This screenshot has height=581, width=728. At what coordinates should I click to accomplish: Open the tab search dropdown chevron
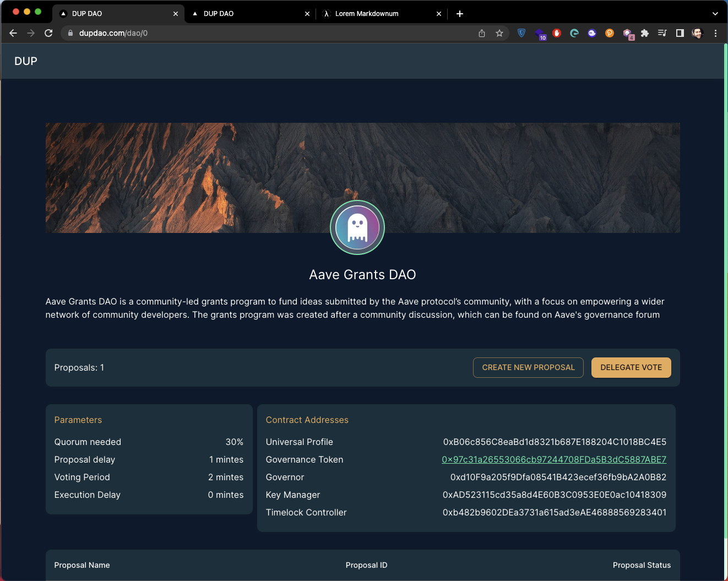pos(715,14)
